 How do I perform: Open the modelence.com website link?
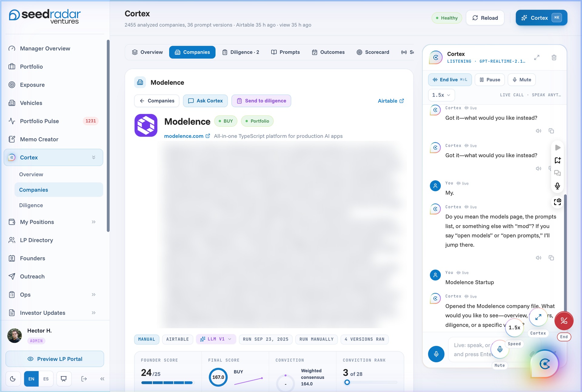[x=187, y=136]
